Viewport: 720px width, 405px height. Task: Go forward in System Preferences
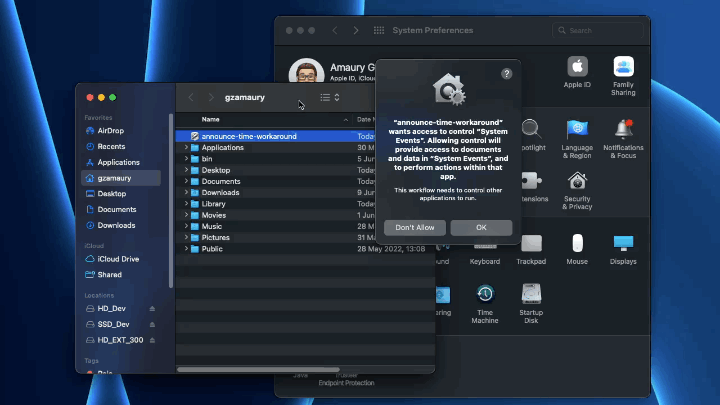tap(356, 30)
